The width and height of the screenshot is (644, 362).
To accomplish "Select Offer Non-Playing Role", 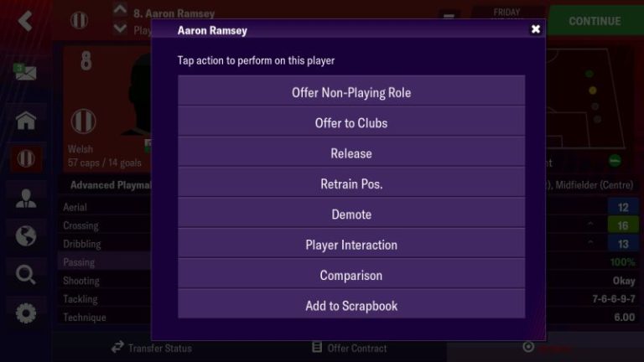I will point(351,92).
